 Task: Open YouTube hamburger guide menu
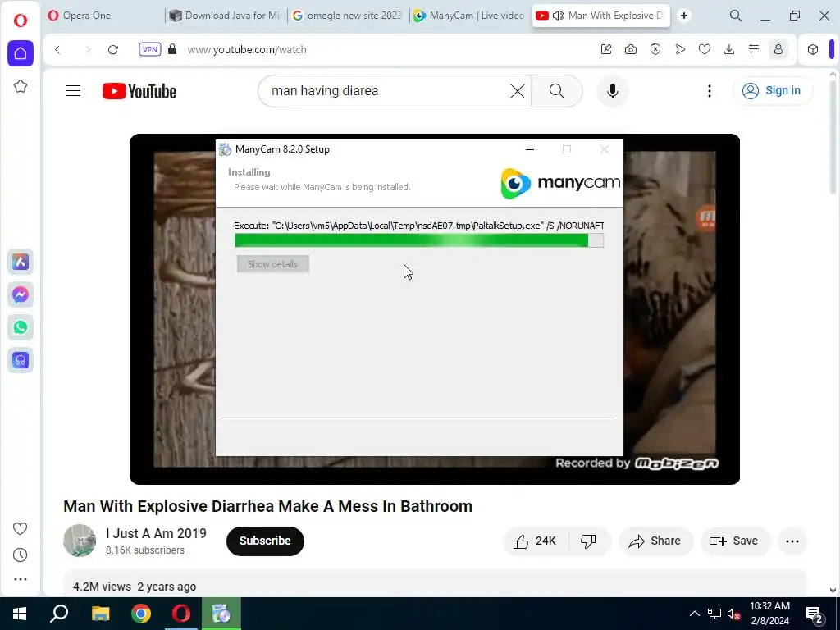click(x=73, y=91)
